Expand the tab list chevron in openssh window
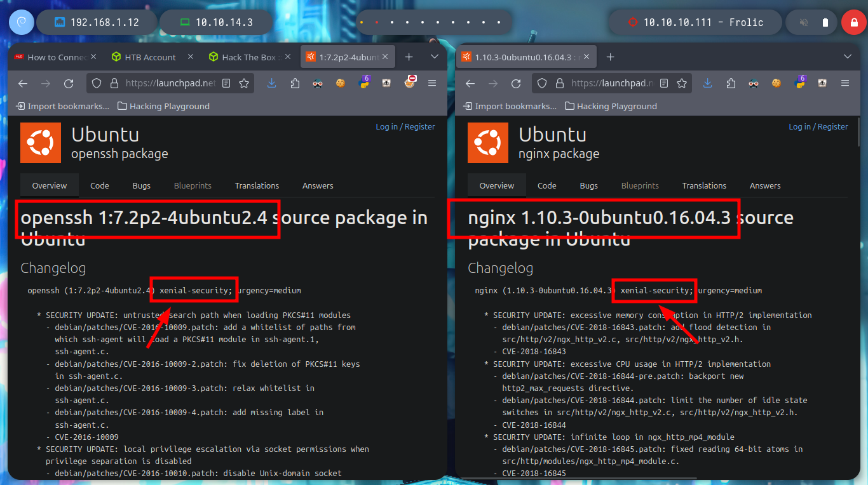This screenshot has width=868, height=485. click(435, 56)
